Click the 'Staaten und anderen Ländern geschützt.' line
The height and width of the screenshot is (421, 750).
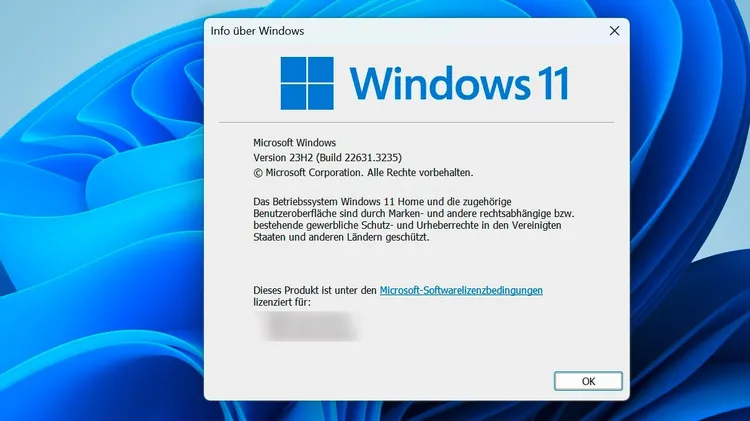(341, 237)
